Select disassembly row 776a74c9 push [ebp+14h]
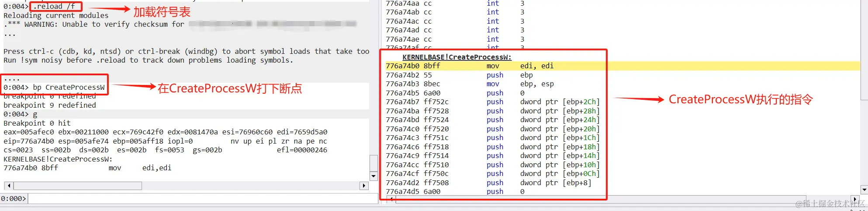The width and height of the screenshot is (868, 211). tap(493, 156)
